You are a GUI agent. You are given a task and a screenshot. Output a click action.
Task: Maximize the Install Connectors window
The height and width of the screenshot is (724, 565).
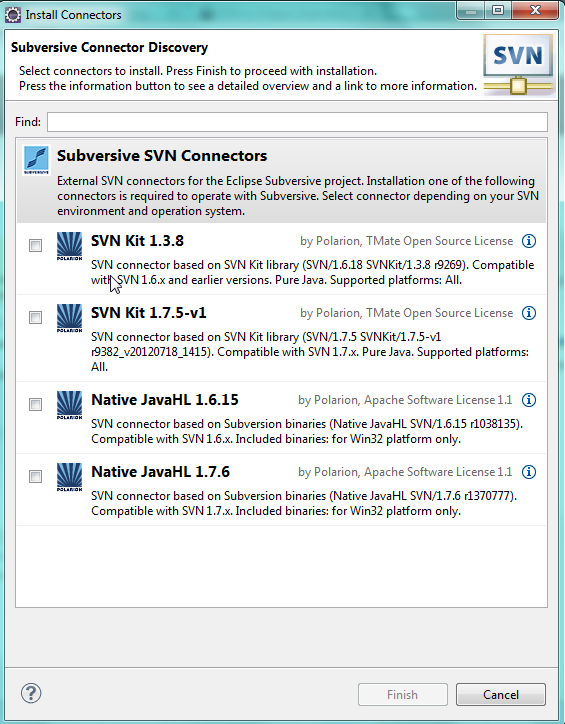click(x=498, y=10)
